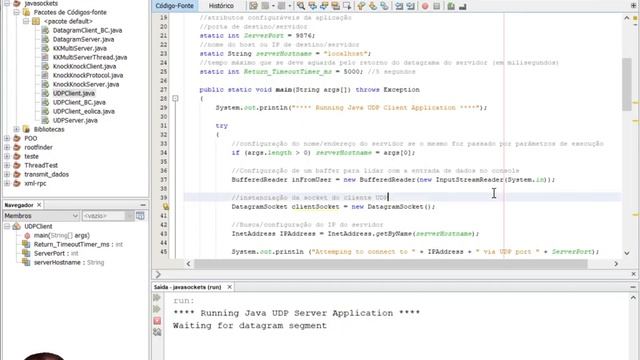The image size is (640, 360).
Task: Stop macro recording square icon
Action: (x=436, y=6)
